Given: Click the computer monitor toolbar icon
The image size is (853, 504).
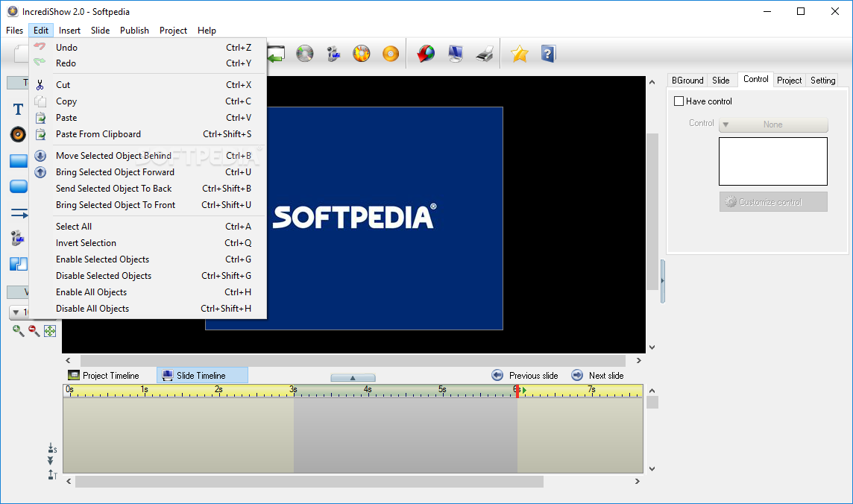Looking at the screenshot, I should point(456,54).
